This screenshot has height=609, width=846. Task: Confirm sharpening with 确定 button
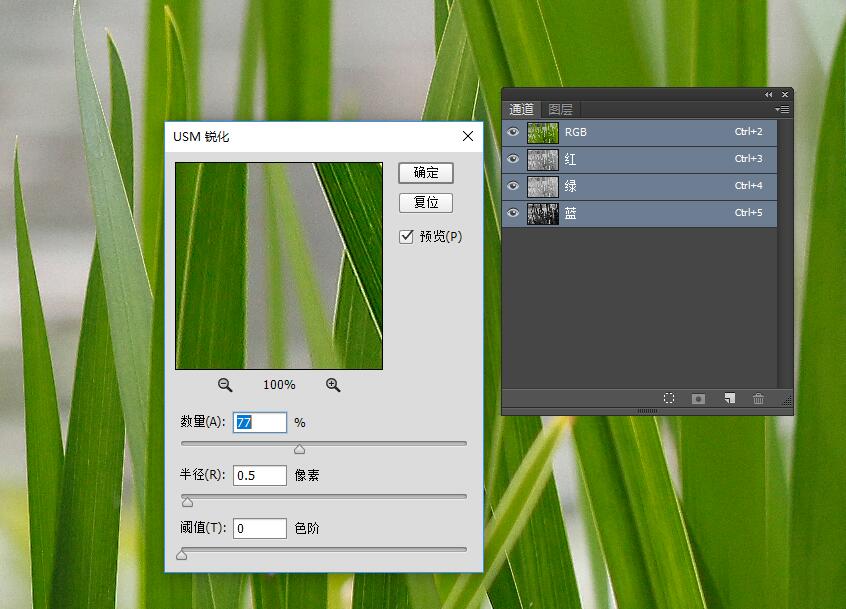[x=426, y=173]
